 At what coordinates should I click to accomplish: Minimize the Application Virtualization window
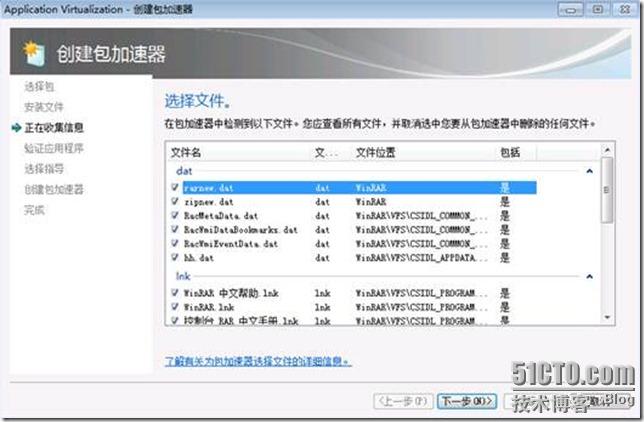(570, 9)
